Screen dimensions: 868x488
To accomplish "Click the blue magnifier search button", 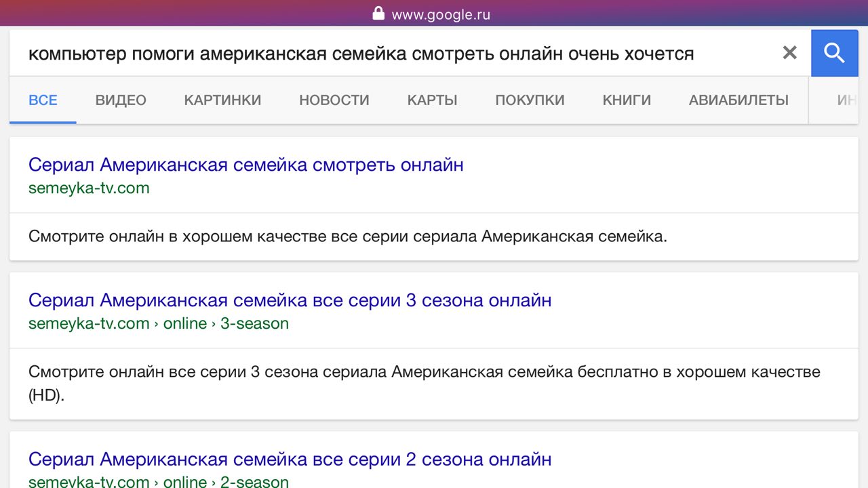I will coord(835,53).
